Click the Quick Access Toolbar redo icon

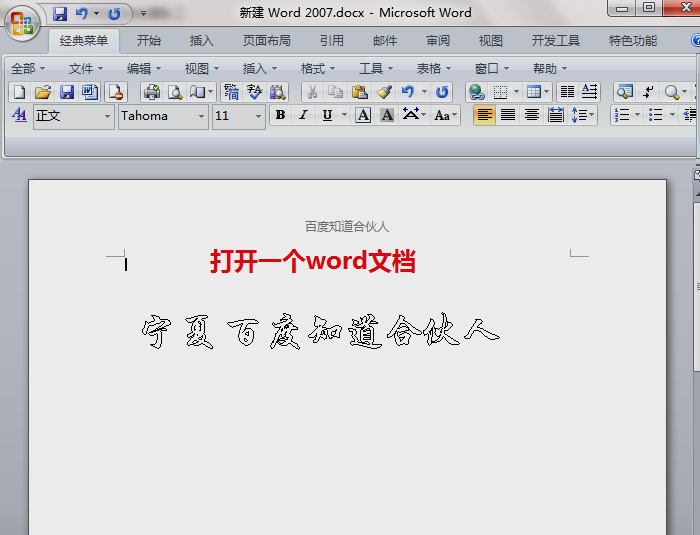click(x=114, y=14)
